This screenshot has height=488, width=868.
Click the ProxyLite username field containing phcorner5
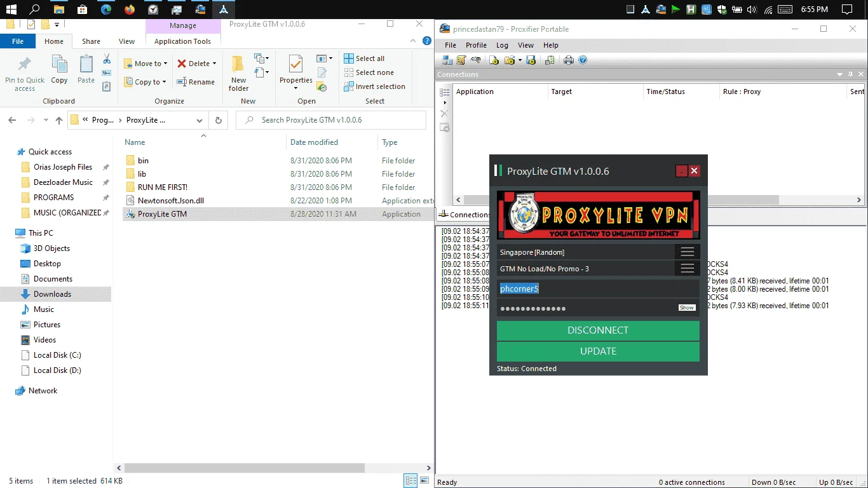[598, 288]
